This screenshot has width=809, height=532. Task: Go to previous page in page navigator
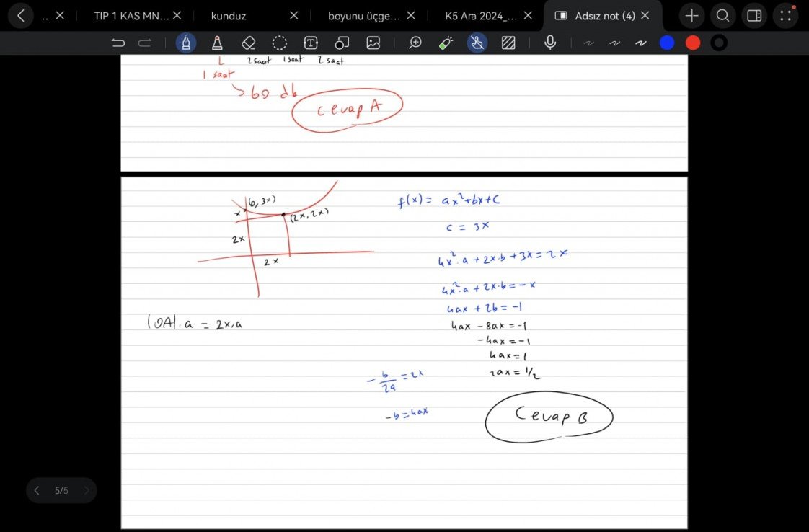tap(37, 491)
